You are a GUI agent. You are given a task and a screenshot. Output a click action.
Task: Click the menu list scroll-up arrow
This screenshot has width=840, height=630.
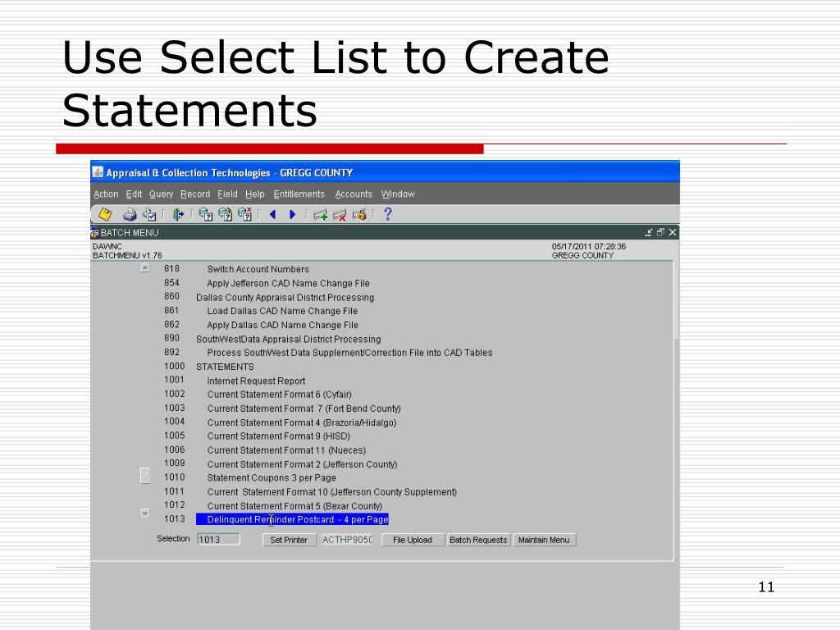(x=145, y=267)
